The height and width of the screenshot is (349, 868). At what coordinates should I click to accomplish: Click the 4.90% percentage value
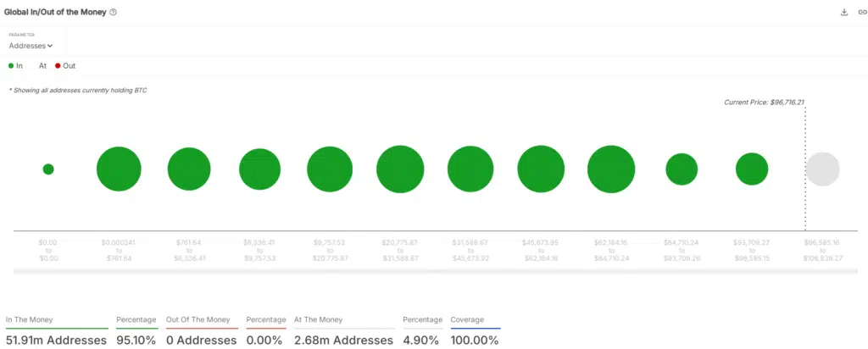(421, 341)
